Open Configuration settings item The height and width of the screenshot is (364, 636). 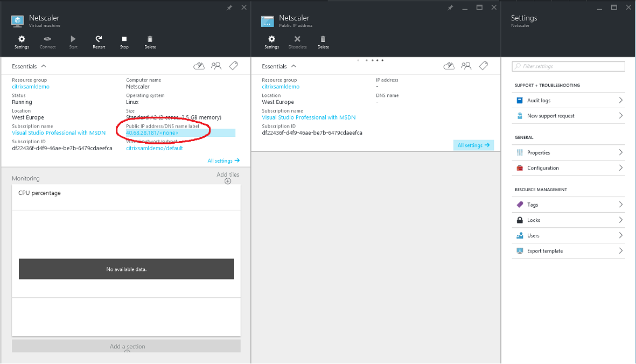point(568,168)
